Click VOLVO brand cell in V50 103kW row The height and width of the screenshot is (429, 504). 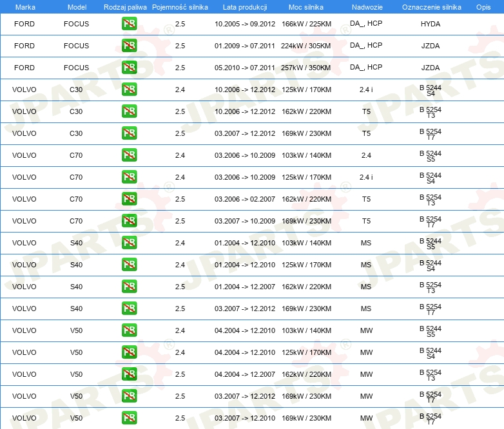click(24, 330)
